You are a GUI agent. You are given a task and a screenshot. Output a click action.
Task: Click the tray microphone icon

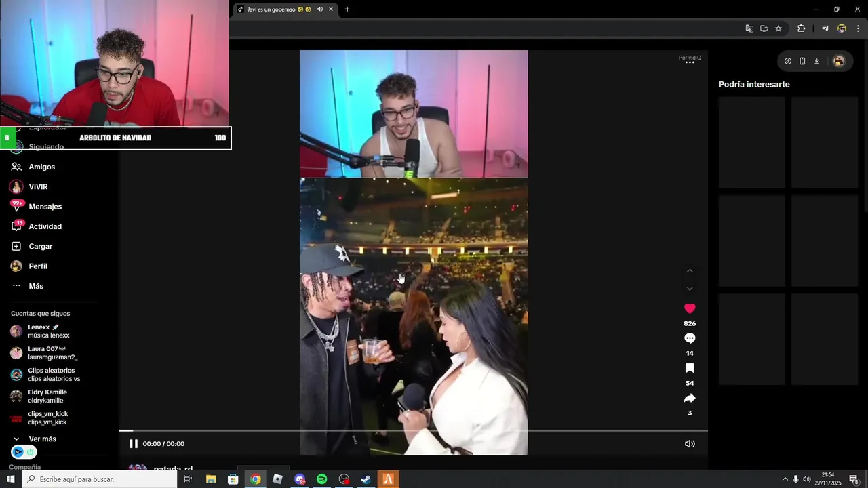796,479
